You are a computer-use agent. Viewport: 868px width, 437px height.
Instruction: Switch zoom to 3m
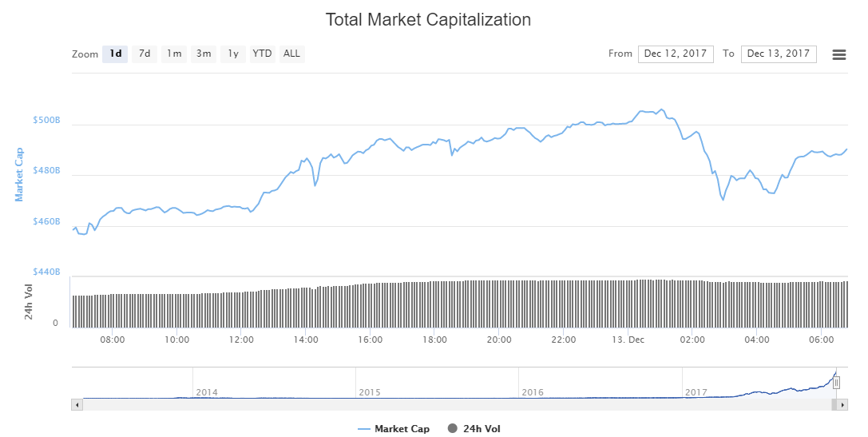204,54
